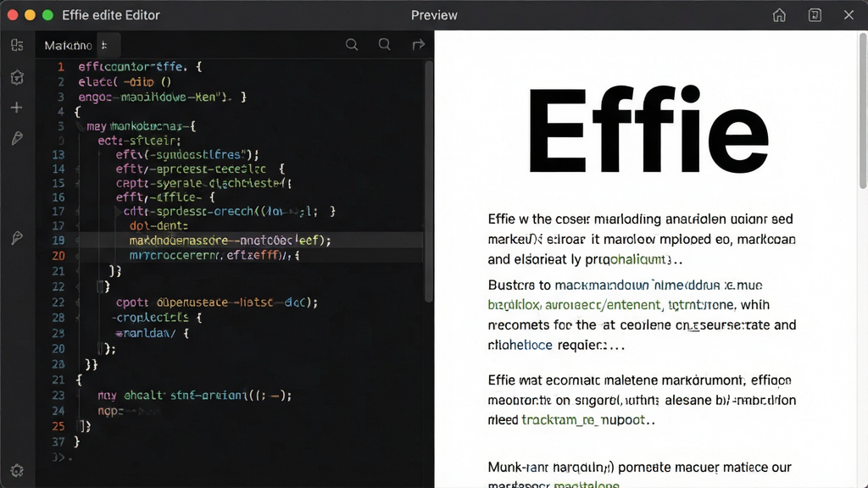This screenshot has width=868, height=488.
Task: Click the green zoom traffic light
Action: pos(48,15)
